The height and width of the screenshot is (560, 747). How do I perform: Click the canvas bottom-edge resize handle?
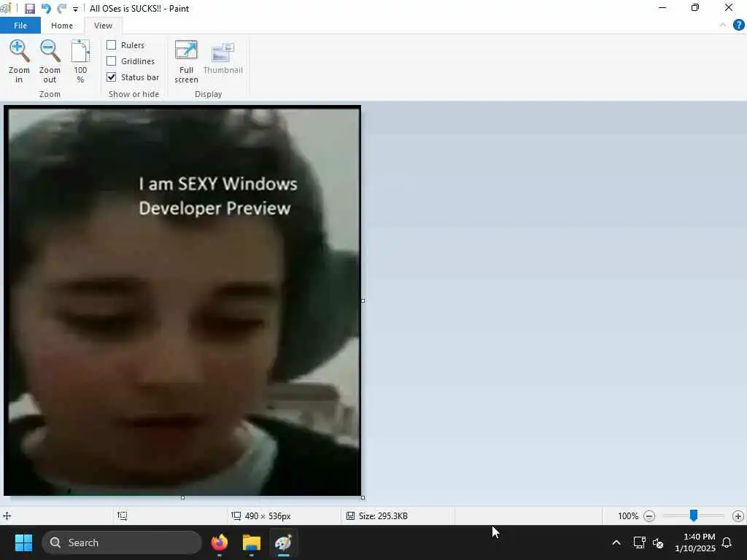click(182, 497)
